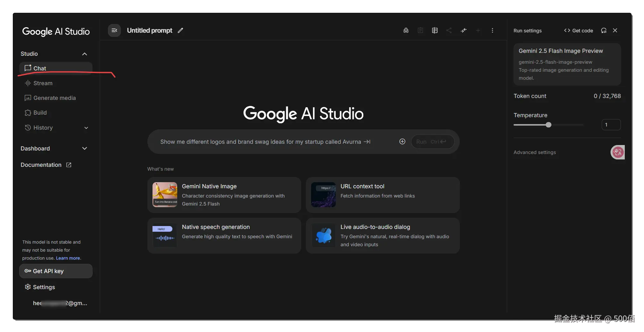This screenshot has height=332, width=644.
Task: Click the plus icon in the top toolbar
Action: 478,30
